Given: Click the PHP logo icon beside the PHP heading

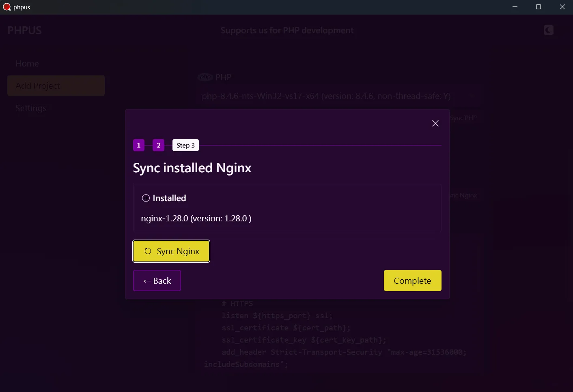Looking at the screenshot, I should point(205,77).
